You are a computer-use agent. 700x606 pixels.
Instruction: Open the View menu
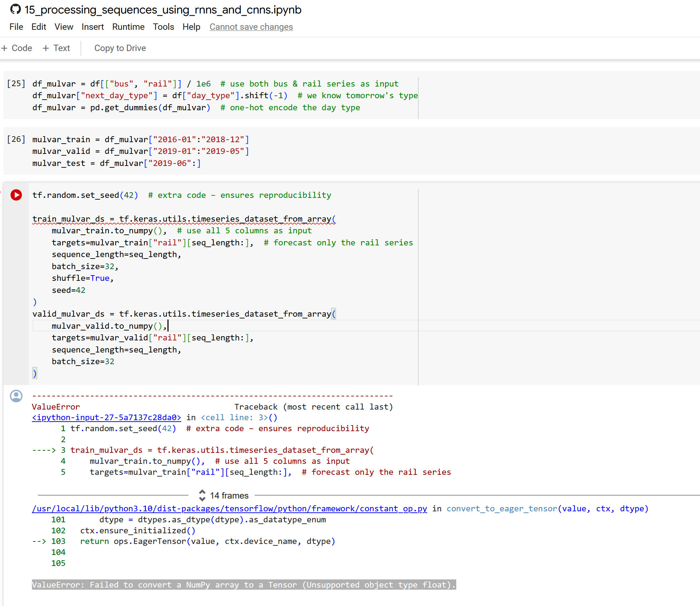[64, 27]
